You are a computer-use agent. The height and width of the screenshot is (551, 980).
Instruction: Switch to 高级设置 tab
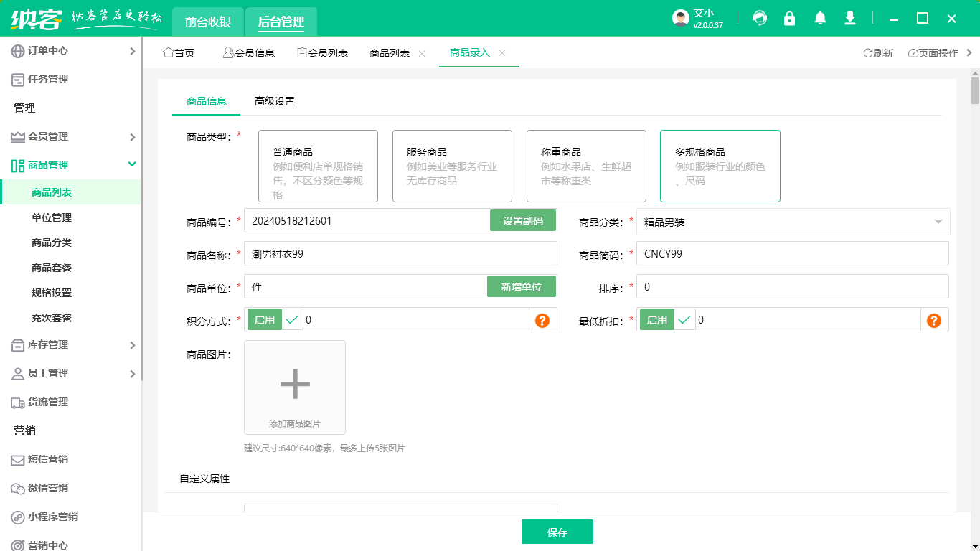tap(275, 101)
